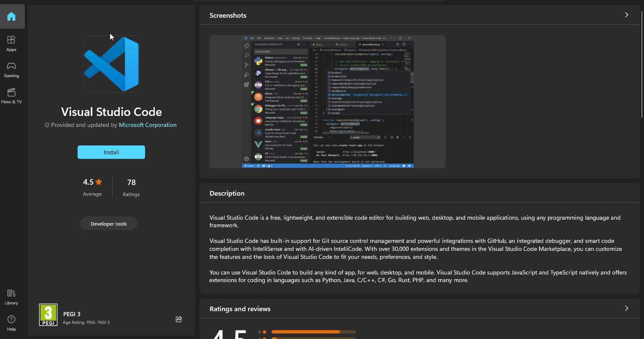Expand Ratings and reviews with chevron

(626, 309)
